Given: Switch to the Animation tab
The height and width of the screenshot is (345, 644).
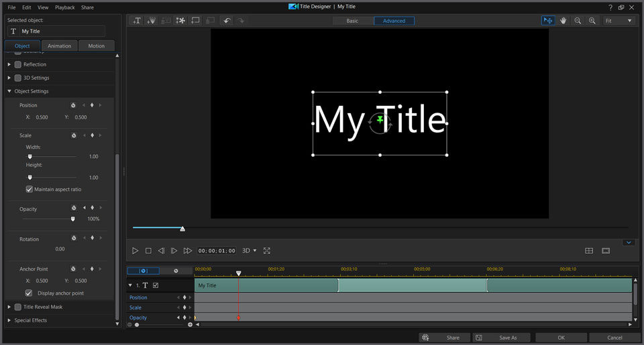Looking at the screenshot, I should click(x=60, y=46).
